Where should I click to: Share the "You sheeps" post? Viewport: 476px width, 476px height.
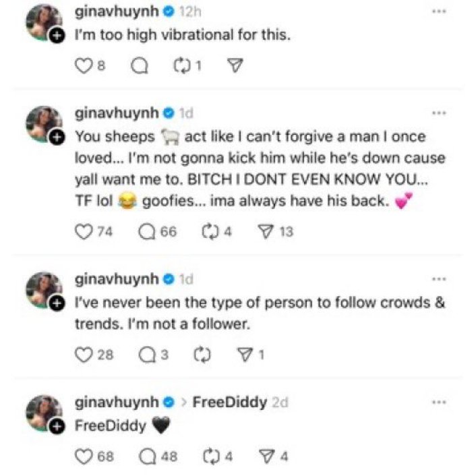tap(266, 232)
